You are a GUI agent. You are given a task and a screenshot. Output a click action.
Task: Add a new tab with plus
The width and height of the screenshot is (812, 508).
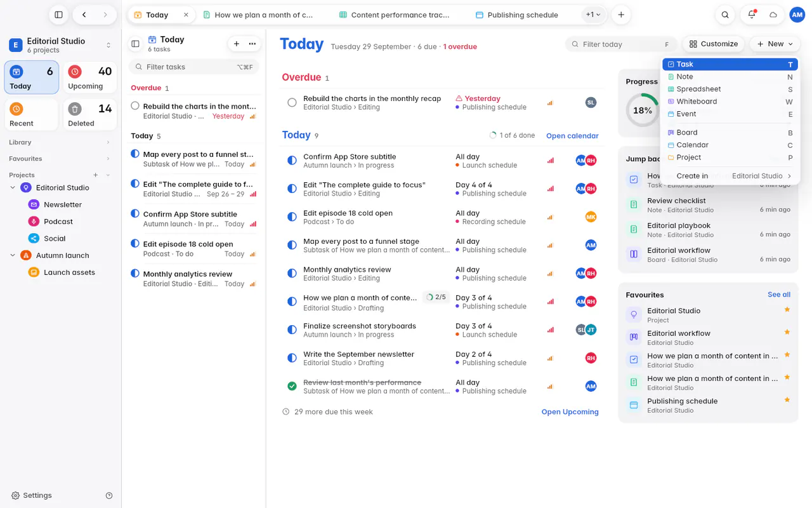click(x=621, y=15)
